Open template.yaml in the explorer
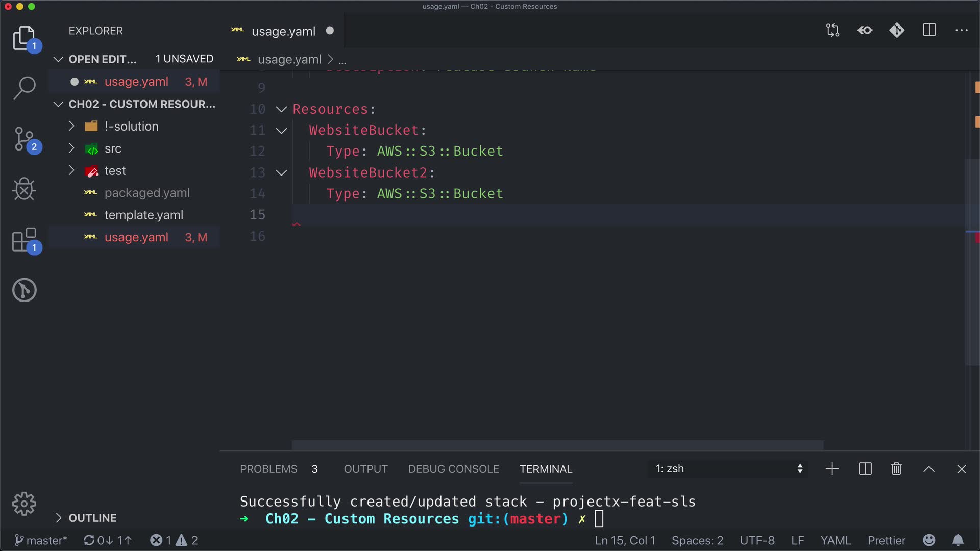This screenshot has height=551, width=980. tap(143, 215)
